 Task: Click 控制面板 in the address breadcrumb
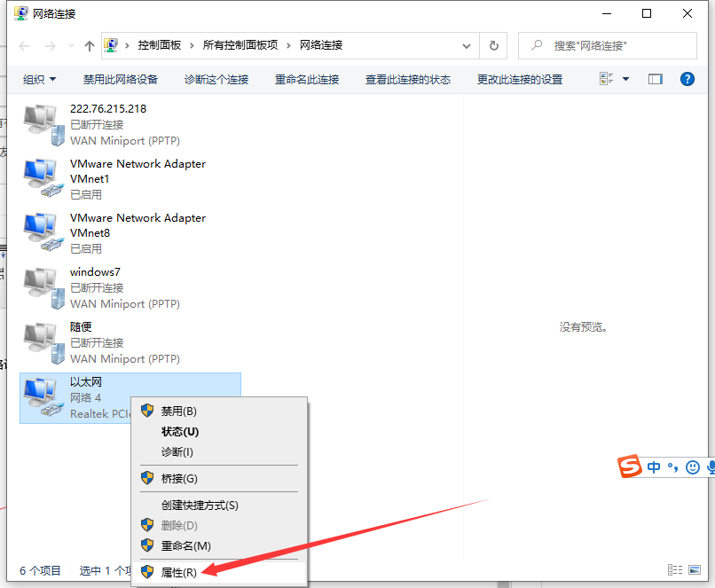(x=160, y=45)
